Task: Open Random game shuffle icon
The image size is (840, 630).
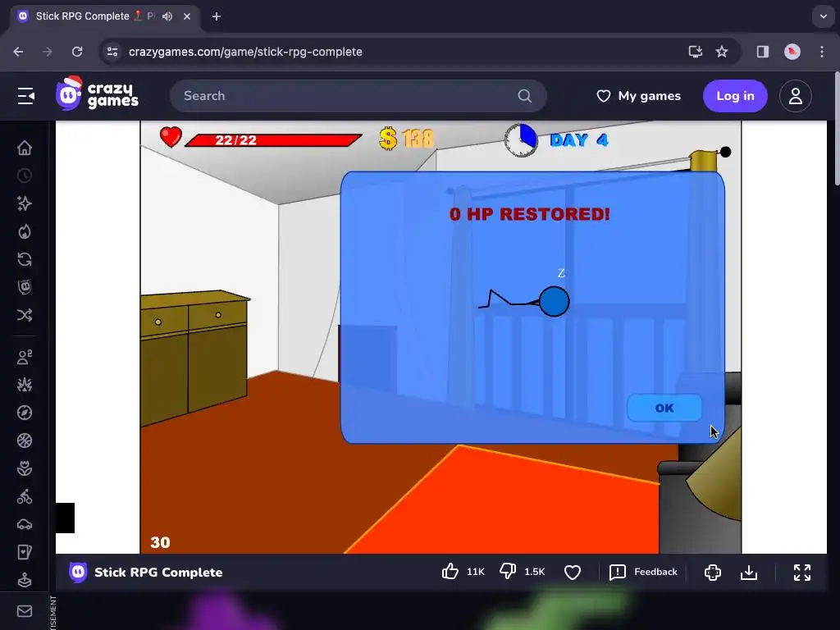Action: (x=25, y=315)
